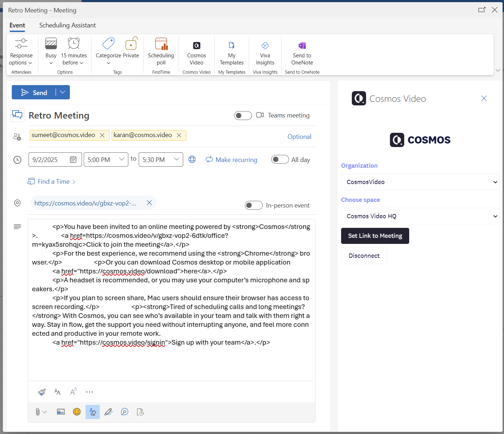504x434 pixels.
Task: Remove attendee karan@cosmos.video
Action: pyautogui.click(x=179, y=135)
